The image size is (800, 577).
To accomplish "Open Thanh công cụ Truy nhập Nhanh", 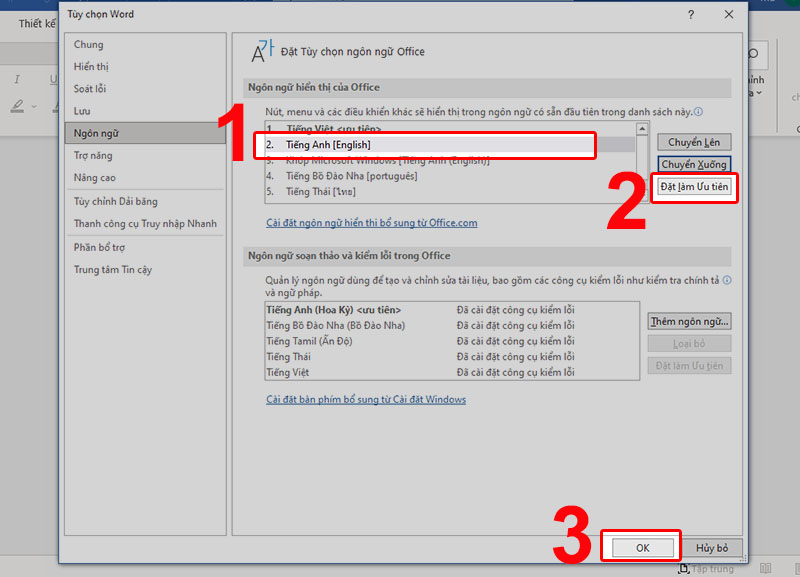I will click(145, 223).
